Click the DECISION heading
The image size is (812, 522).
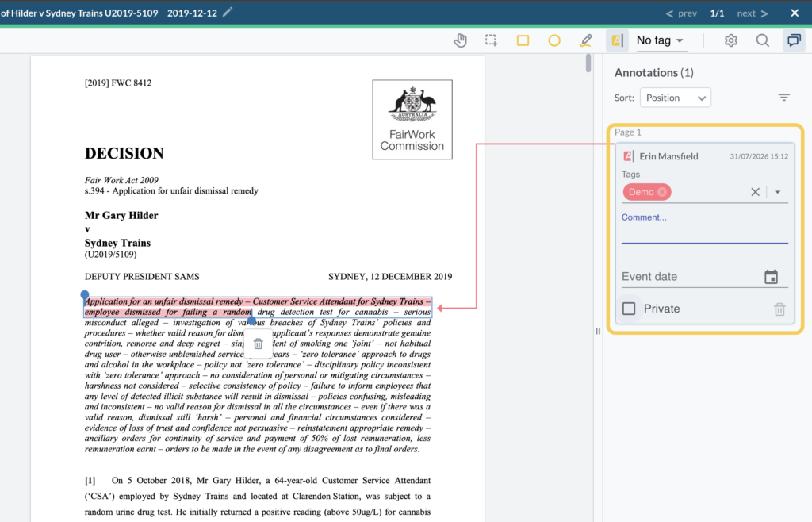pos(124,153)
